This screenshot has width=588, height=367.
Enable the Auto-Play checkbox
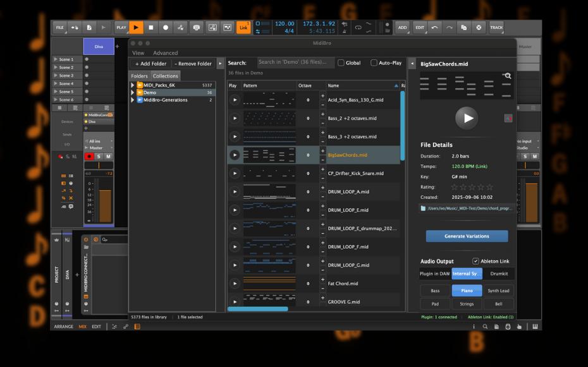[x=374, y=63]
